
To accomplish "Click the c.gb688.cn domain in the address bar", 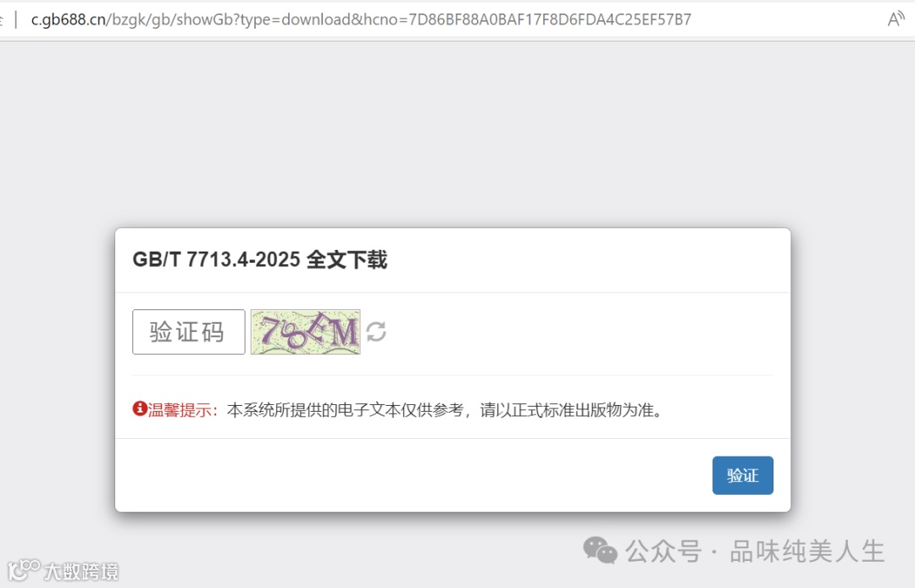I will point(69,19).
